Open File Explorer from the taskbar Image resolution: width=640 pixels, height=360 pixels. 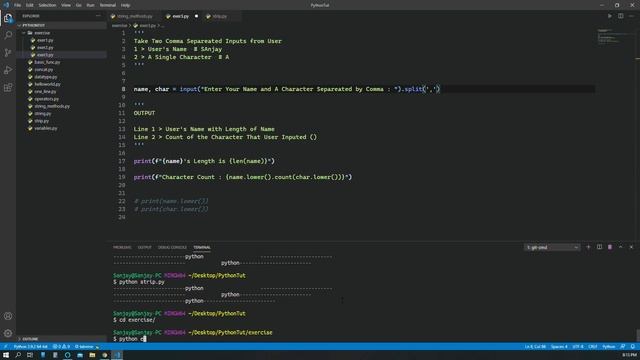tap(92, 355)
